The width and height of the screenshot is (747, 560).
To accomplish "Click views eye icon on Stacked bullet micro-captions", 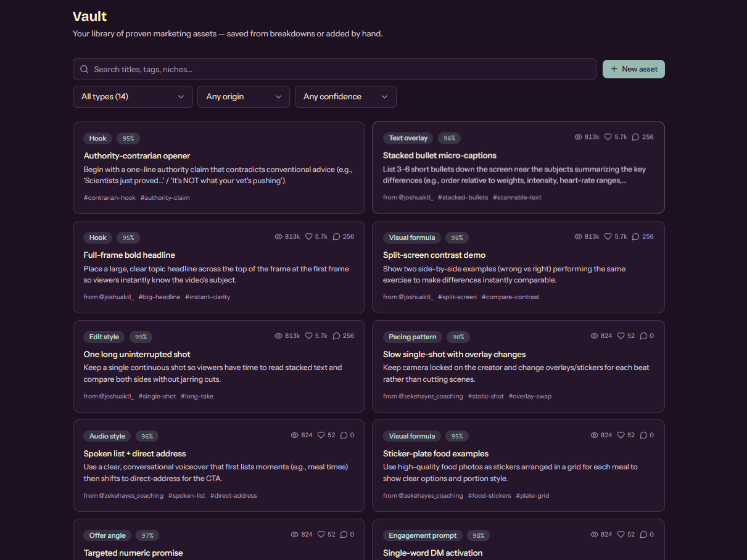I will pyautogui.click(x=578, y=137).
